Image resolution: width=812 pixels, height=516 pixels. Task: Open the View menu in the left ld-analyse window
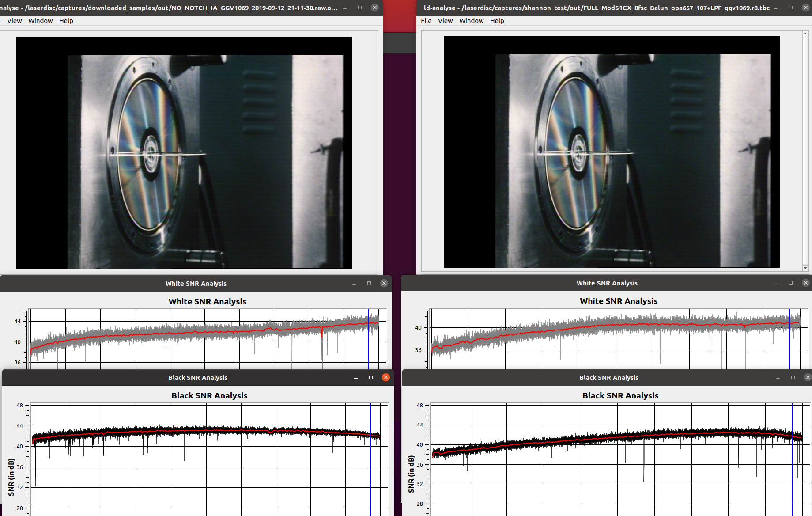point(14,21)
